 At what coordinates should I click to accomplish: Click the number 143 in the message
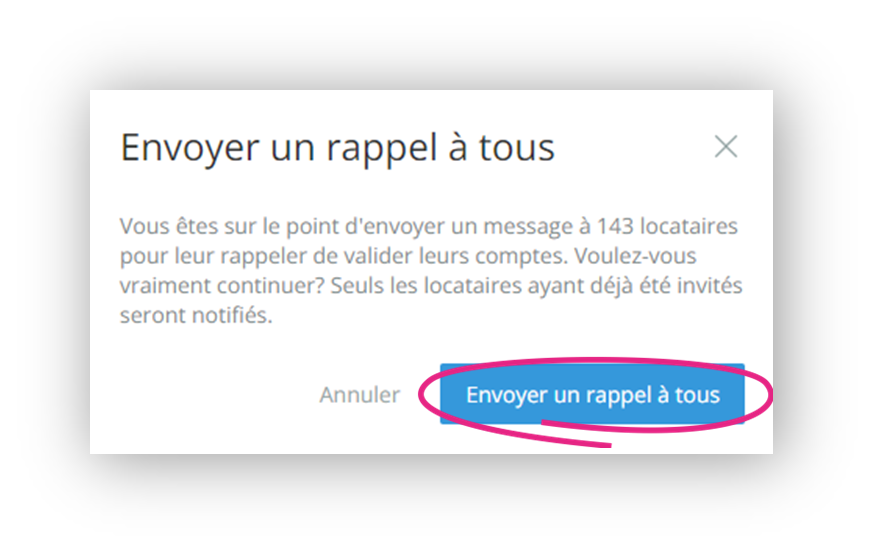[x=615, y=226]
